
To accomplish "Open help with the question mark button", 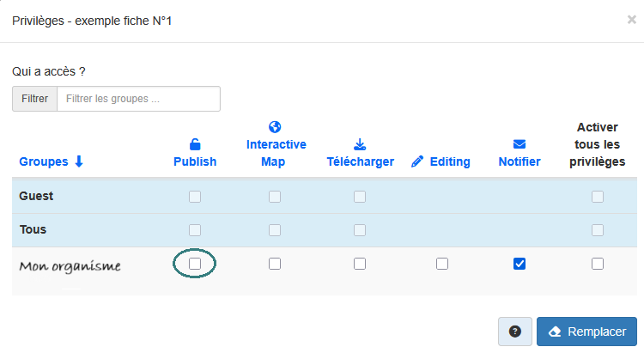I will [515, 332].
